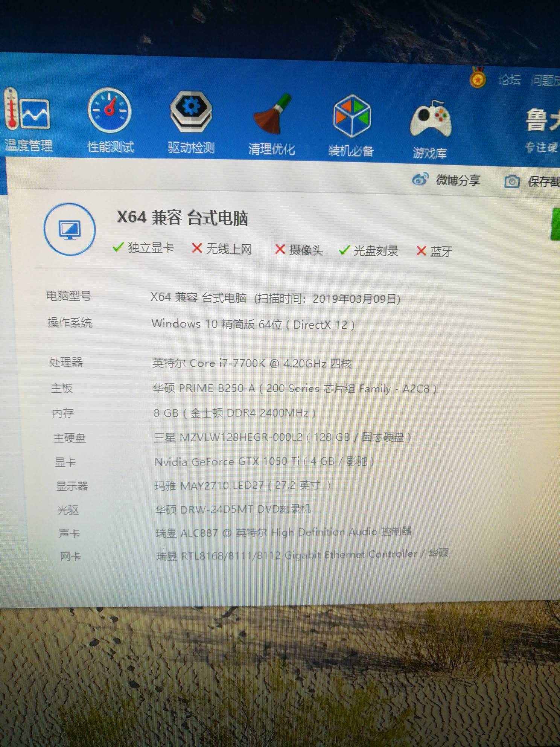Click the 内存 row label
Screen dimensions: 560x747
point(63,413)
